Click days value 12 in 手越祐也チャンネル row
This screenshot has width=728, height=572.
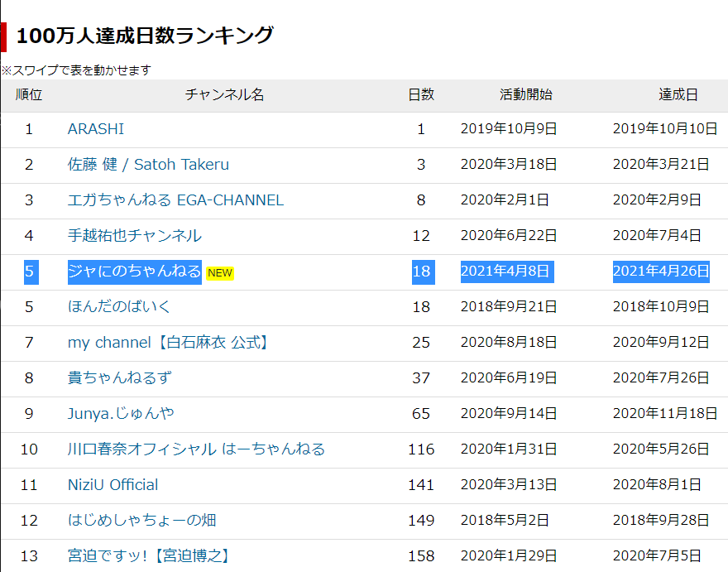pos(421,236)
